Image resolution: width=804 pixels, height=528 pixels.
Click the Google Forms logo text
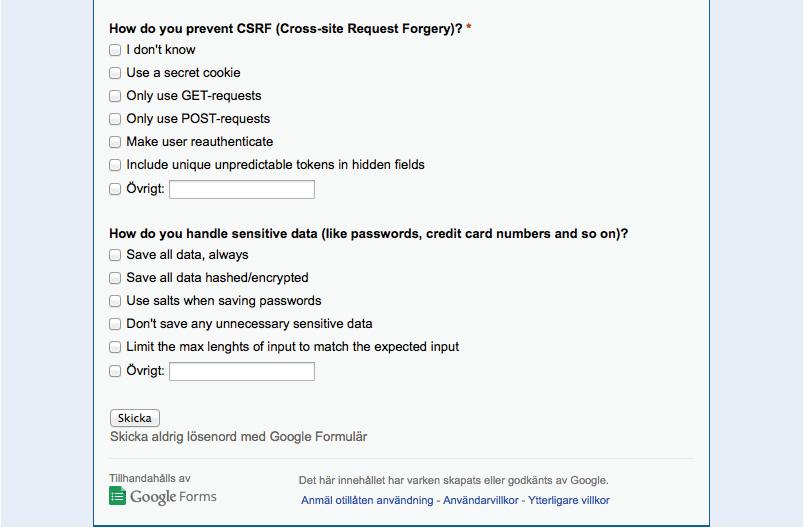click(173, 497)
